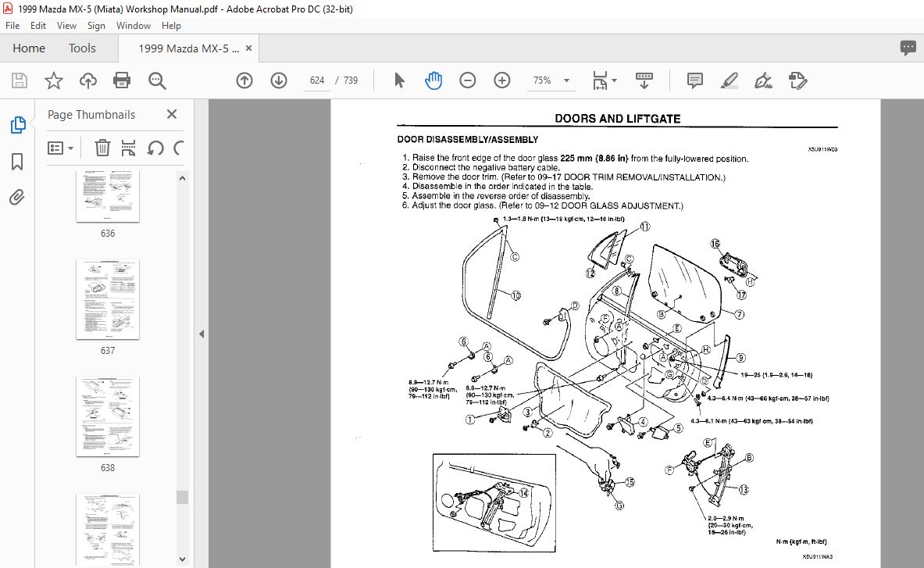Print the file with the printer icon
The image size is (924, 568).
click(x=122, y=80)
